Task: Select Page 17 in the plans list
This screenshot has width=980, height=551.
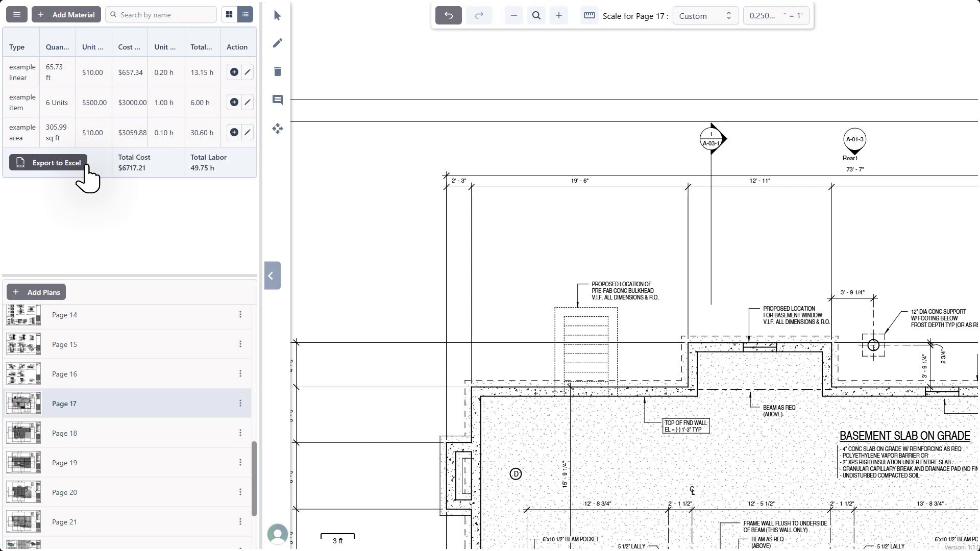Action: [x=128, y=404]
